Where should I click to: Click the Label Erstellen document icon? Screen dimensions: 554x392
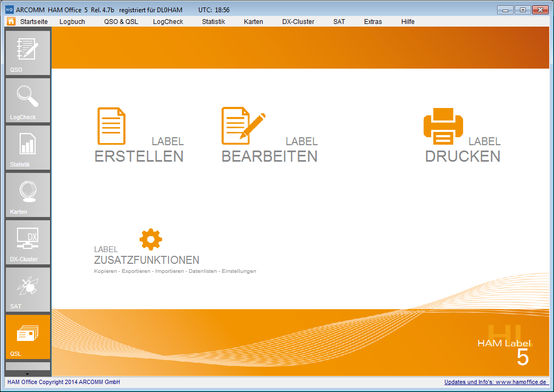pos(111,126)
